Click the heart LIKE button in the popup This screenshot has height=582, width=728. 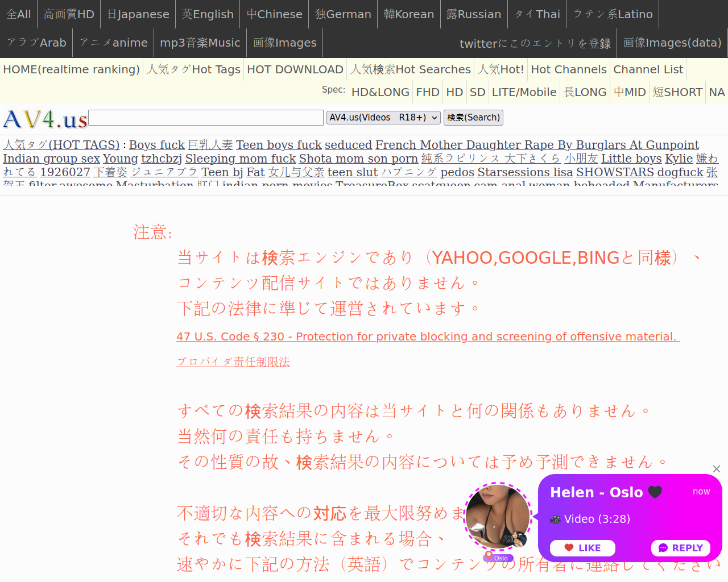pos(582,548)
